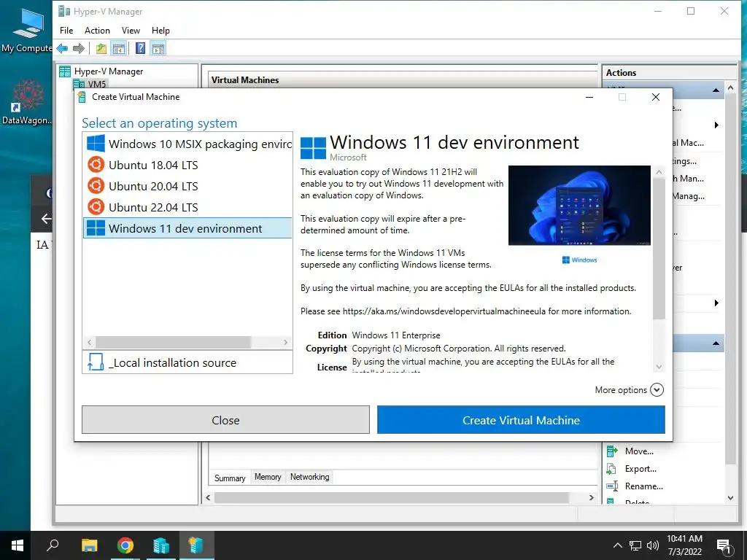The width and height of the screenshot is (747, 560).
Task: Expand More options chevron
Action: [x=657, y=390]
